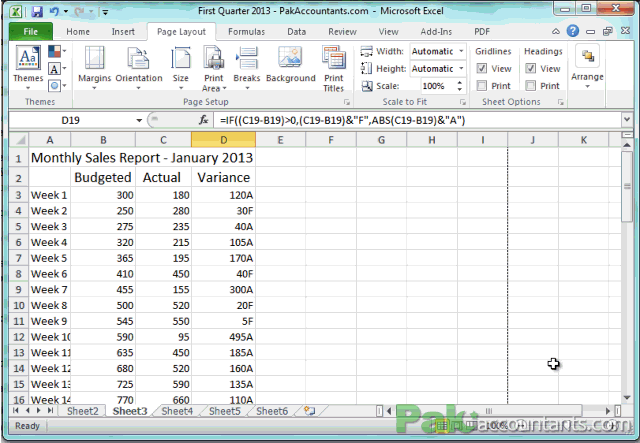Screen dimensions: 640x443
Task: Open the Arrange menu
Action: pyautogui.click(x=587, y=67)
